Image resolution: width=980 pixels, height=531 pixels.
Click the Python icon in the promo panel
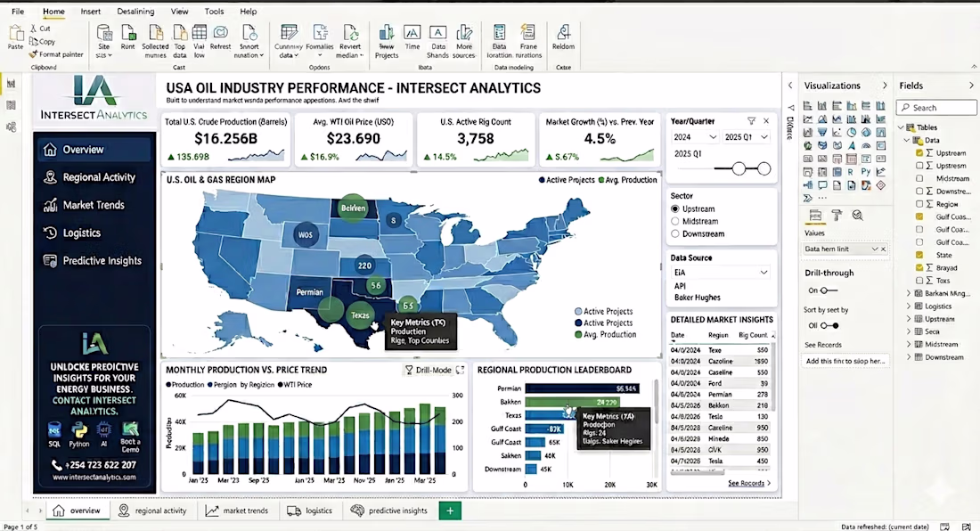(79, 429)
